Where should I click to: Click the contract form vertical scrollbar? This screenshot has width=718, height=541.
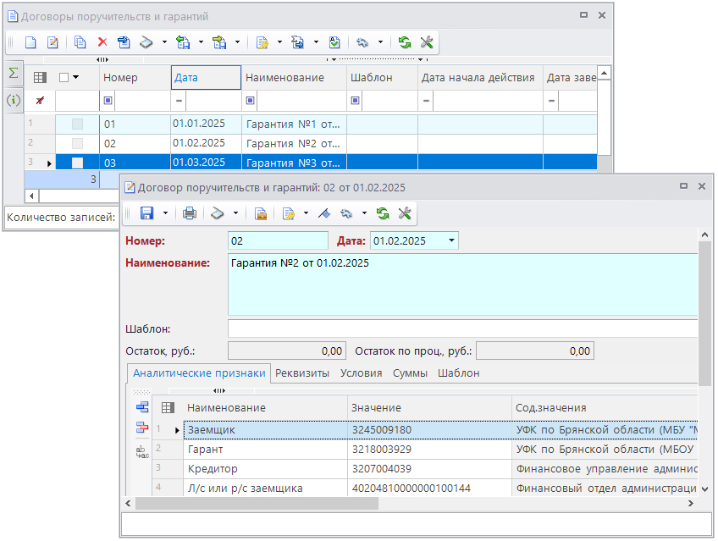pyautogui.click(x=705, y=310)
